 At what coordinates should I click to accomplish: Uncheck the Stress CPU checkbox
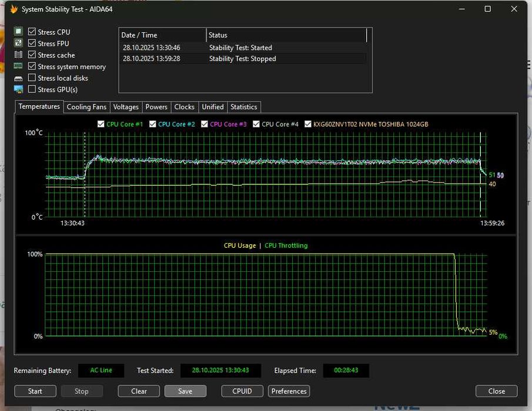pos(32,32)
